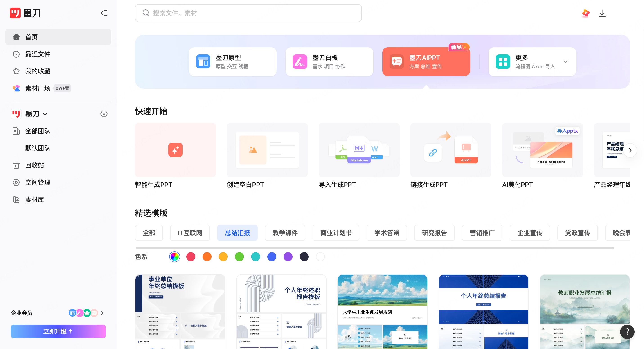Open the 回收站 recycle bin
The width and height of the screenshot is (644, 349).
coord(35,165)
